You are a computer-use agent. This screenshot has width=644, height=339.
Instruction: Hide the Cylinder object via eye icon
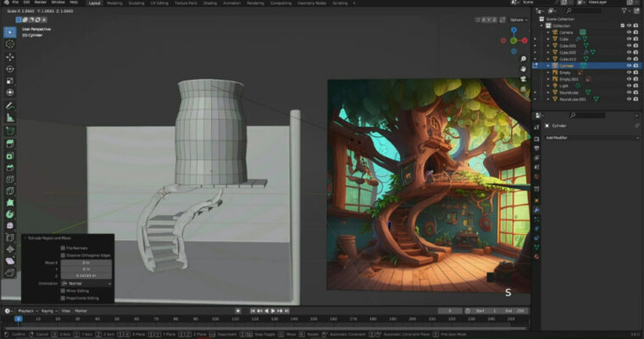pyautogui.click(x=629, y=66)
